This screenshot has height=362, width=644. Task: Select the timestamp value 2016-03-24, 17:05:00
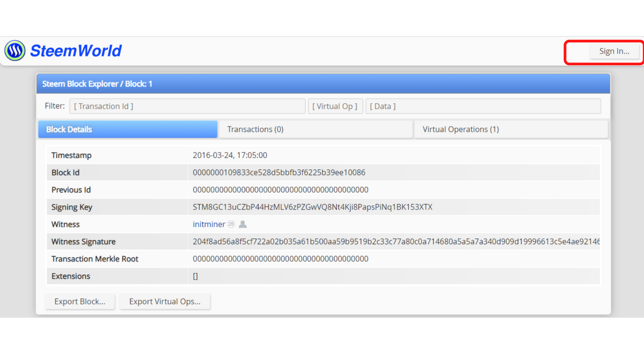(x=230, y=155)
